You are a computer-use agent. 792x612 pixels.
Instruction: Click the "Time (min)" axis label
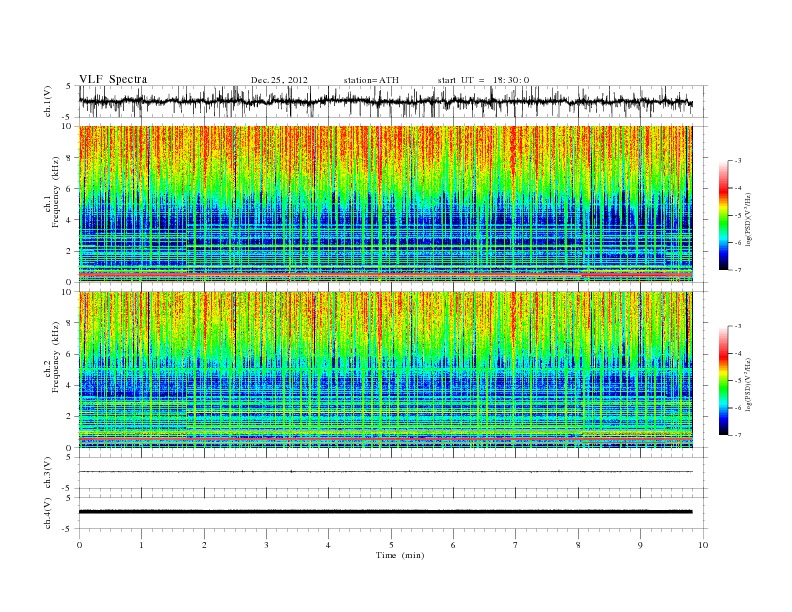tap(400, 555)
